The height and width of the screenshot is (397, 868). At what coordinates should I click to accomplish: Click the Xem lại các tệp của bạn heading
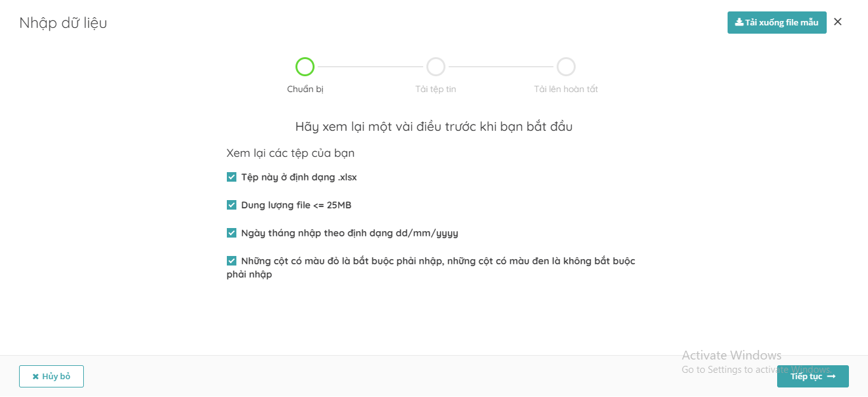click(290, 153)
